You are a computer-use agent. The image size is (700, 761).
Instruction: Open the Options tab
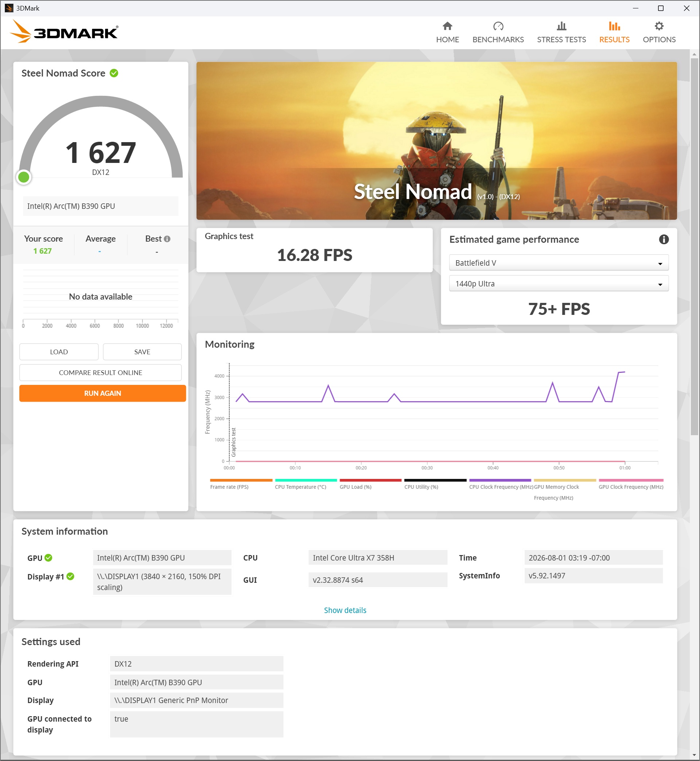[659, 32]
